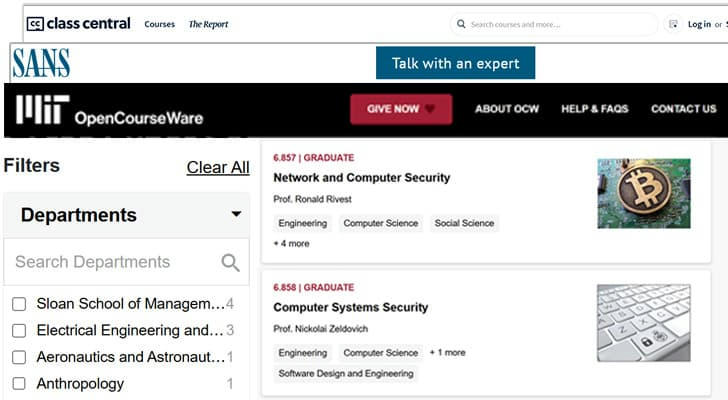
Task: Click the Class Central logo icon
Action: [35, 24]
